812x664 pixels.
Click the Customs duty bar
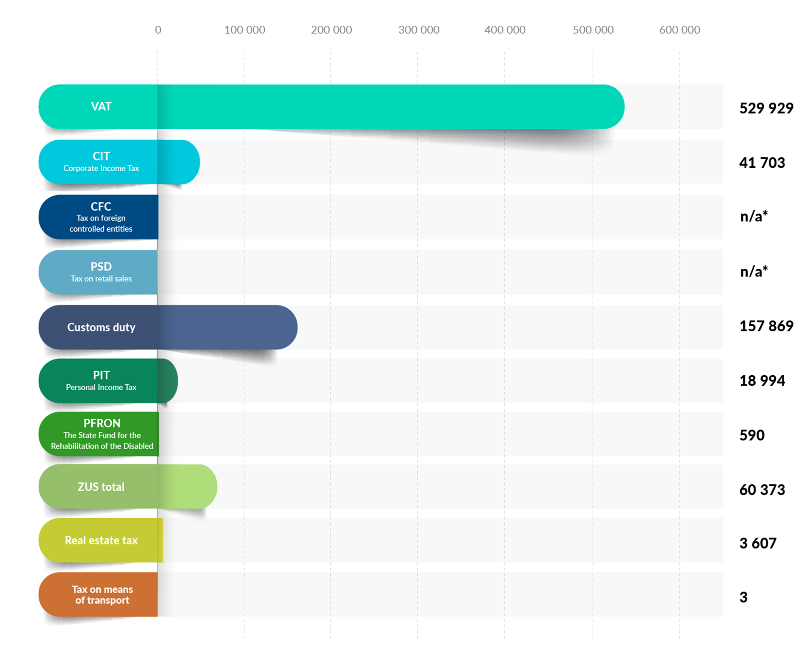[x=168, y=327]
